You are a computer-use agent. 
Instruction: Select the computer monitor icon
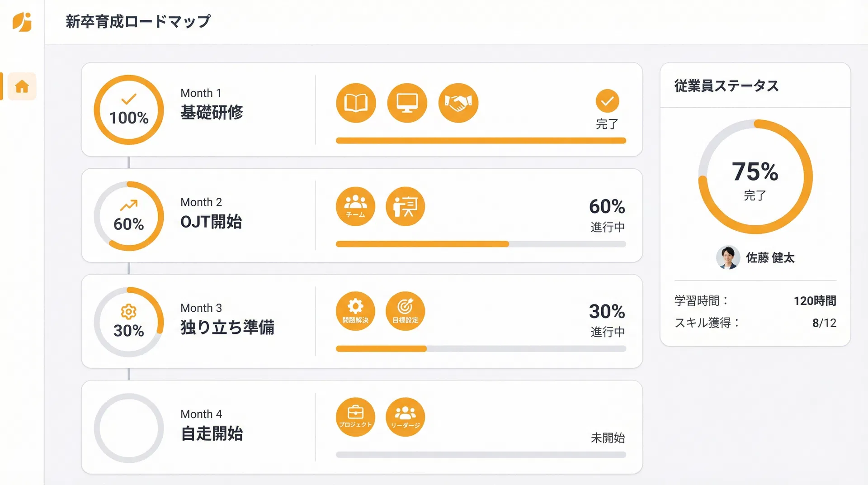(407, 103)
